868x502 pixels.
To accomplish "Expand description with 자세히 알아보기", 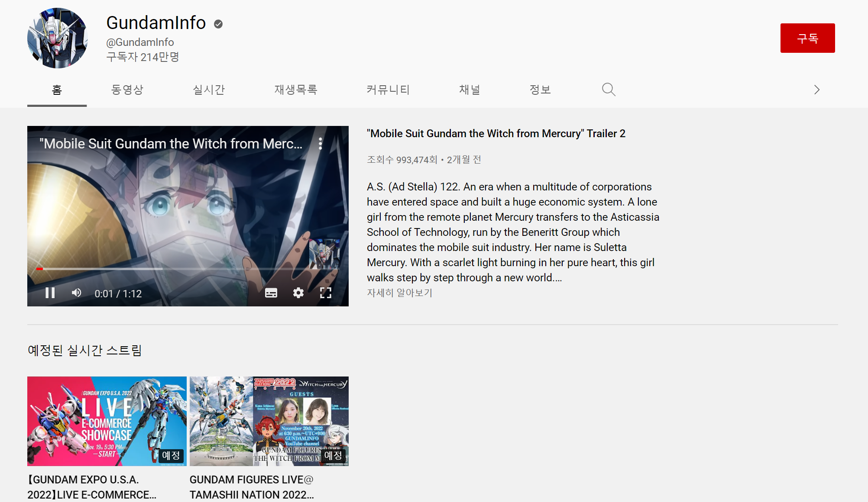I will (399, 293).
